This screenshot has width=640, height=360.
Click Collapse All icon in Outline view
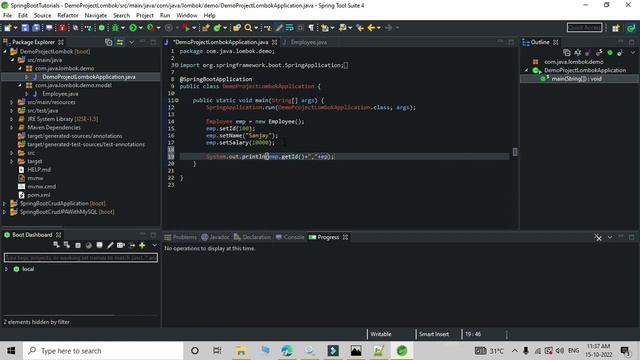click(x=567, y=53)
